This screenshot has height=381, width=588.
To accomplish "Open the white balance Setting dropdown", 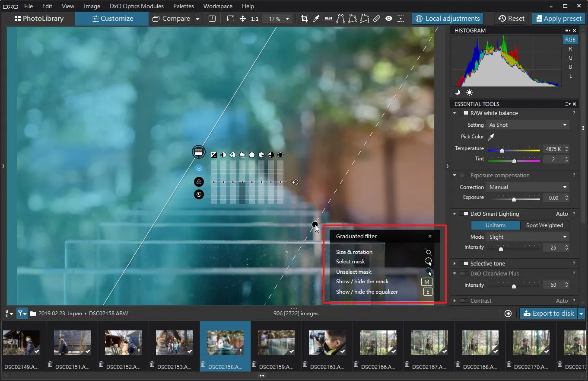I will [528, 125].
